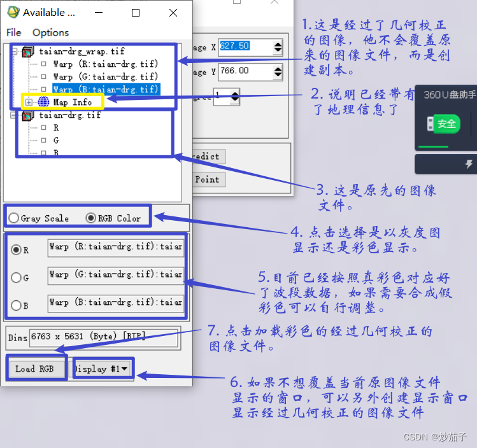Viewport: 477px width, 448px height.
Task: Click the ENVI globe icon in title bar
Action: [13, 12]
